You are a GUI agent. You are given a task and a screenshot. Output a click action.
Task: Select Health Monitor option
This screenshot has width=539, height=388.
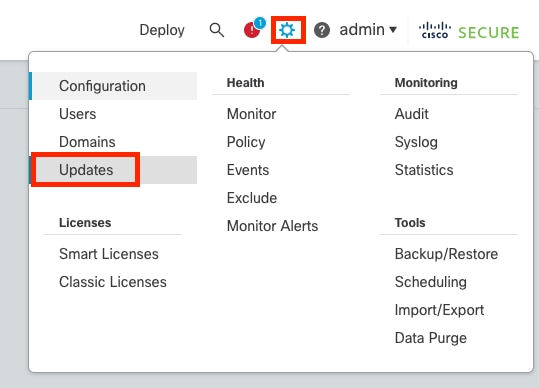[x=251, y=114]
